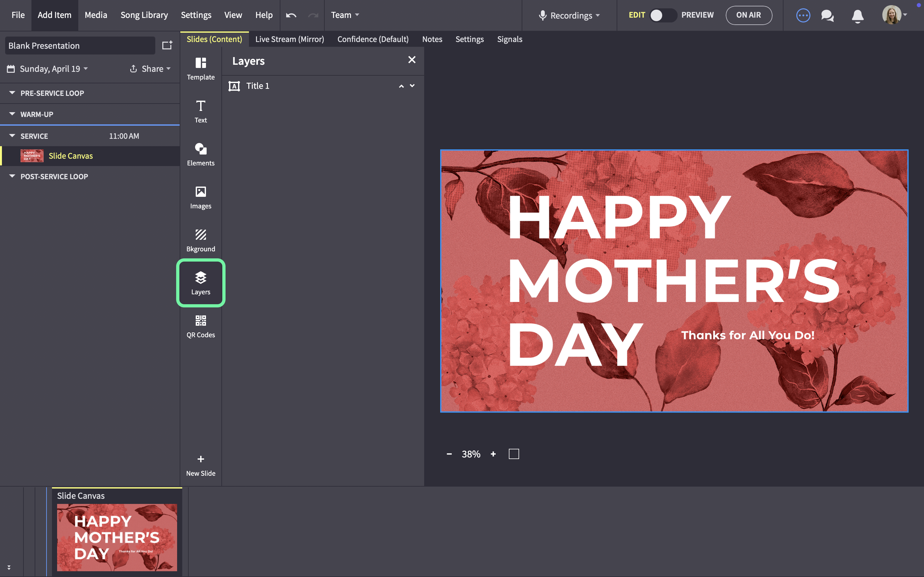924x577 pixels.
Task: Open the Song Library menu
Action: coord(144,15)
